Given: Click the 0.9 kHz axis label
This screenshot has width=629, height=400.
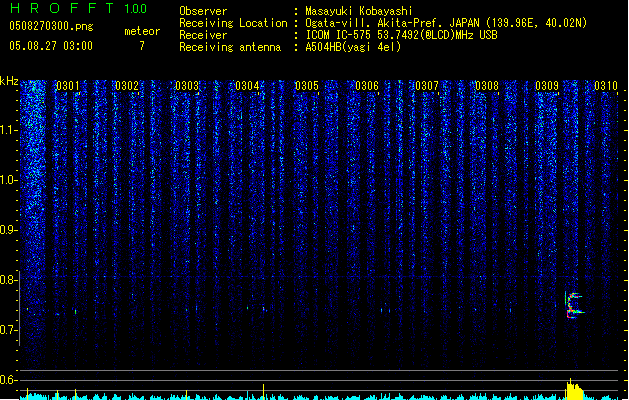Looking at the screenshot, I should (8, 230).
